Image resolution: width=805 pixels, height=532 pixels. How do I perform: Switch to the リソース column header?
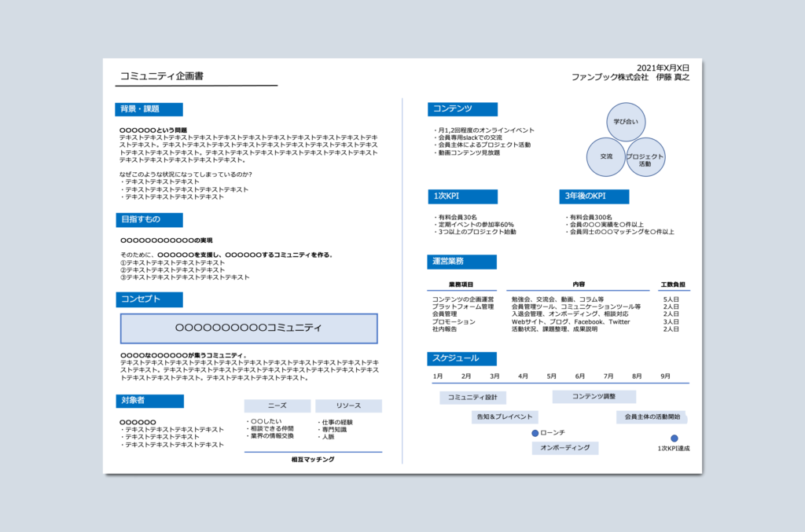[x=347, y=405]
